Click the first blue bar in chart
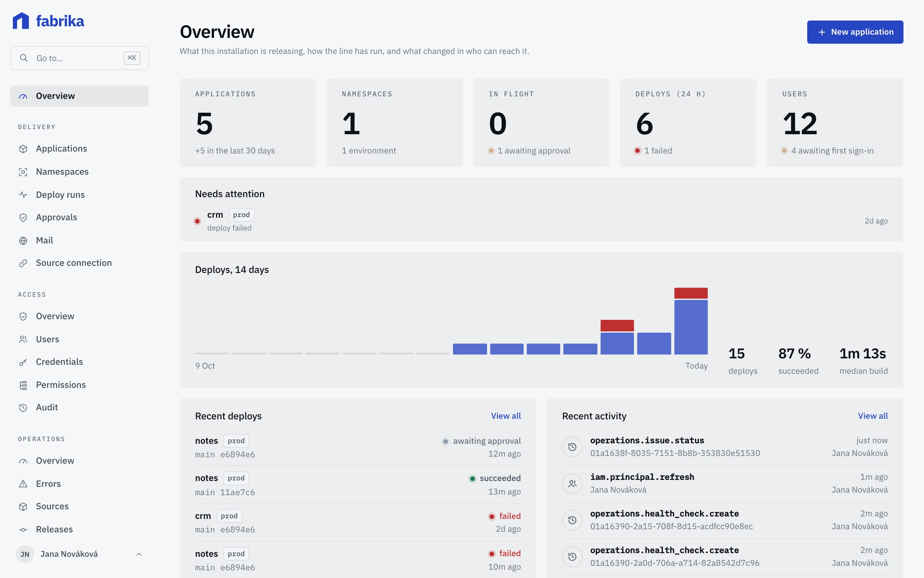Viewport: 924px width, 578px height. 470,349
